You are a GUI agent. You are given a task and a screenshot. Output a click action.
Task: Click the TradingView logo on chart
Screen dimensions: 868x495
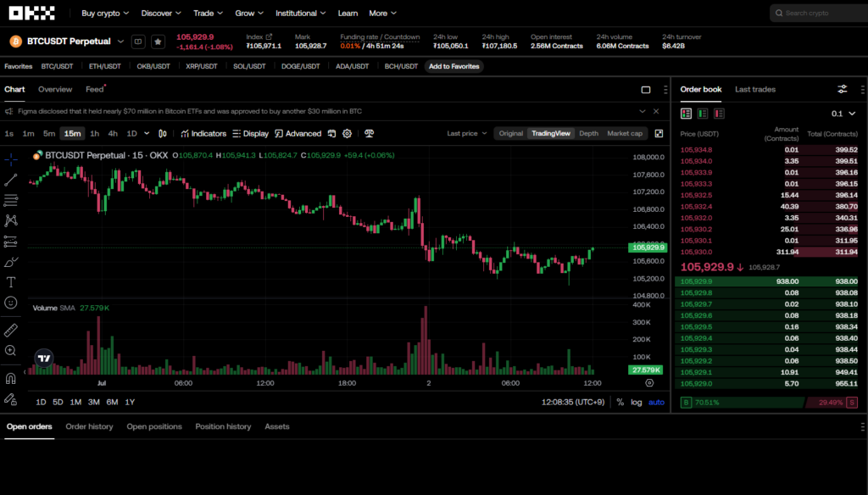point(44,359)
